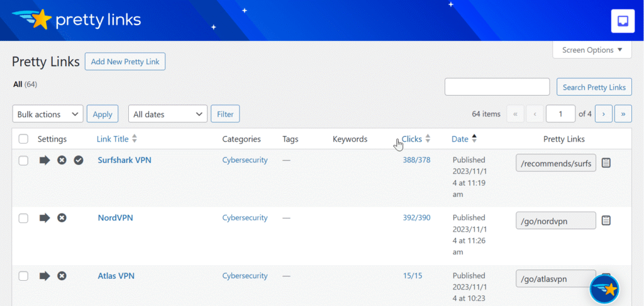This screenshot has width=644, height=306.
Task: View 392/390 clicks for NordVPN
Action: point(416,218)
